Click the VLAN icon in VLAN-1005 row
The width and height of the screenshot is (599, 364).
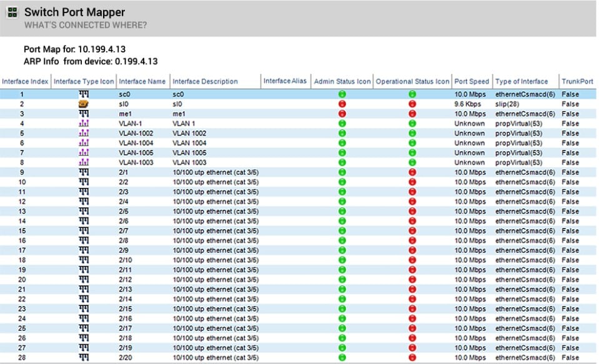pos(84,153)
